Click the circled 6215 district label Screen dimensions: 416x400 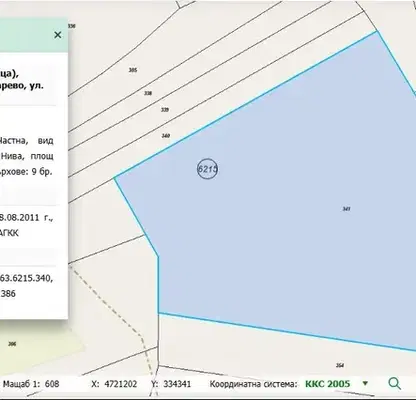pos(207,169)
